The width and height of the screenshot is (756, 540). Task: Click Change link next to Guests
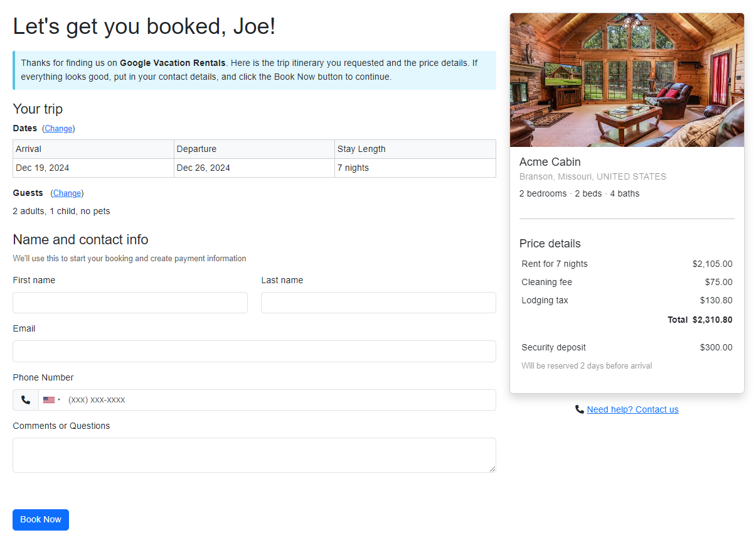[x=67, y=193]
